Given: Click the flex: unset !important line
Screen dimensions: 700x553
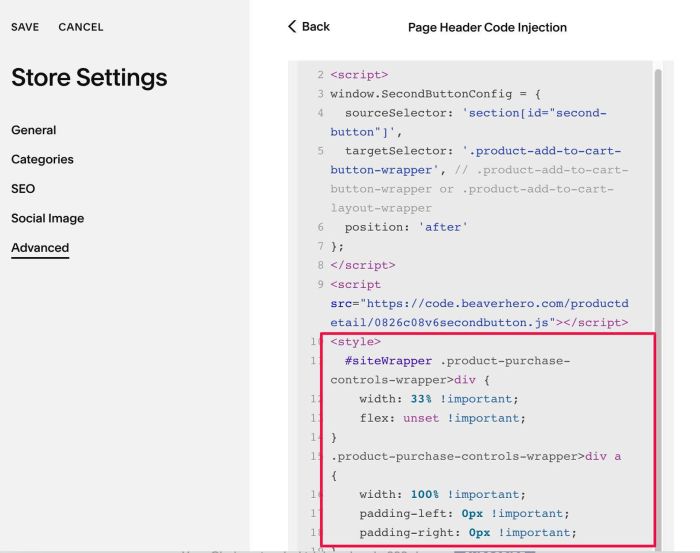Looking at the screenshot, I should [x=442, y=418].
